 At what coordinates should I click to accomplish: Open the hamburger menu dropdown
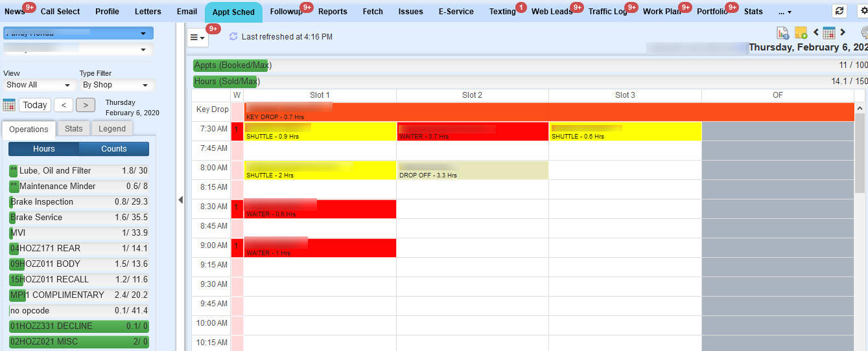pyautogui.click(x=198, y=38)
